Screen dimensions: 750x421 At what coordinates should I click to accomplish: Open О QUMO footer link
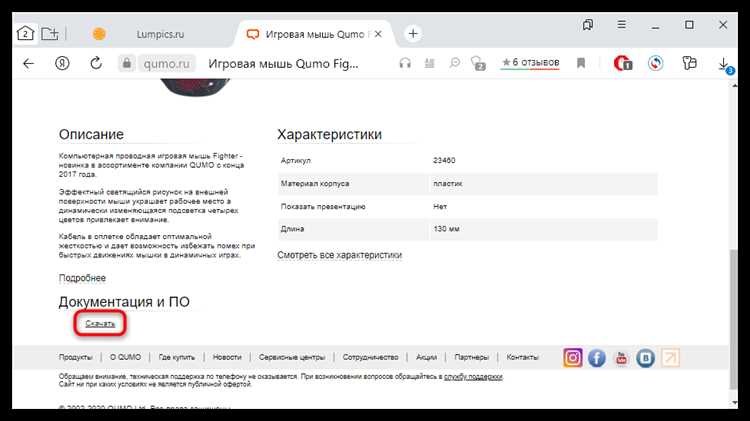pos(125,357)
